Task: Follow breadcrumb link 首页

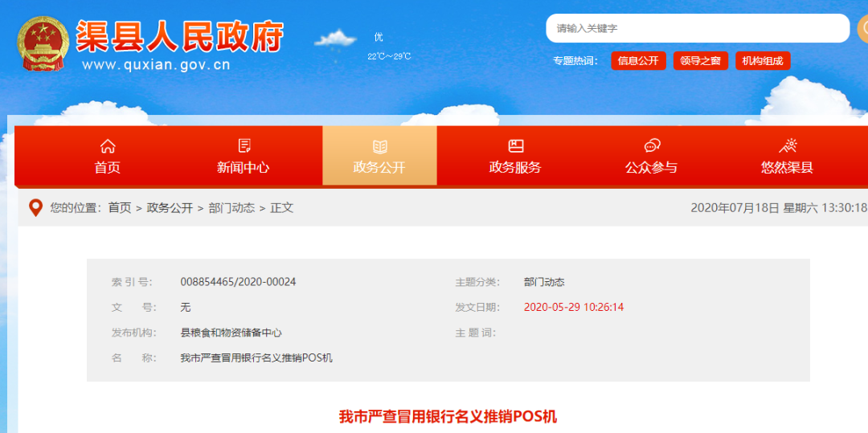Action: click(x=120, y=208)
